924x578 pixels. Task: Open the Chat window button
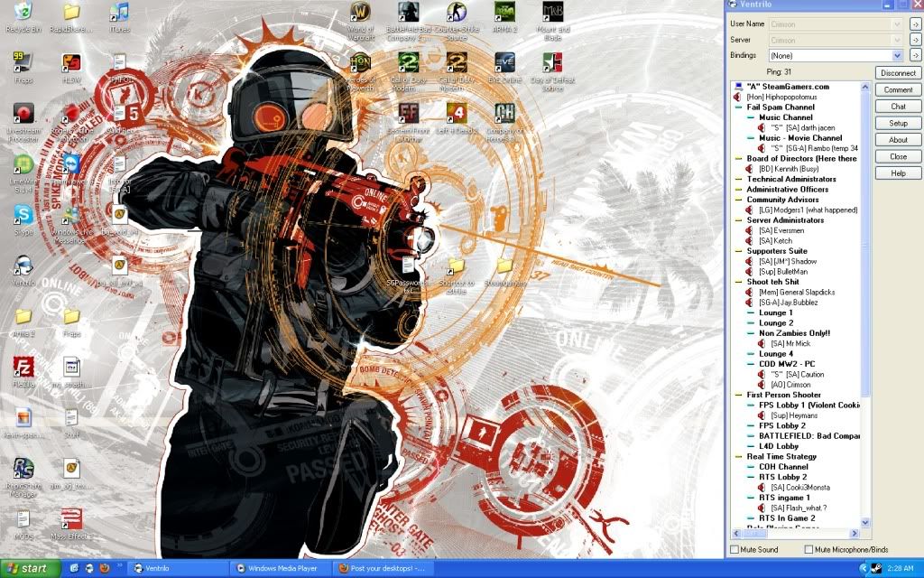click(x=898, y=107)
